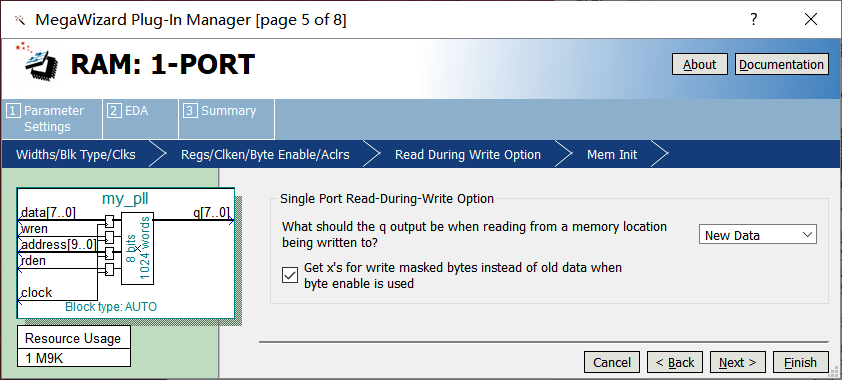Viewport: 842px width, 380px height.
Task: Open the New Data dropdown
Action: point(757,235)
